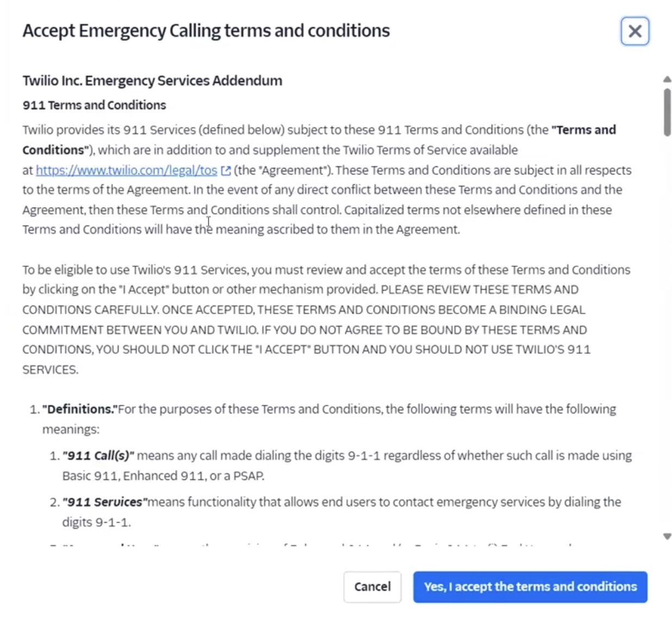672x626 pixels.
Task: Accept the terms and conditions
Action: click(530, 587)
